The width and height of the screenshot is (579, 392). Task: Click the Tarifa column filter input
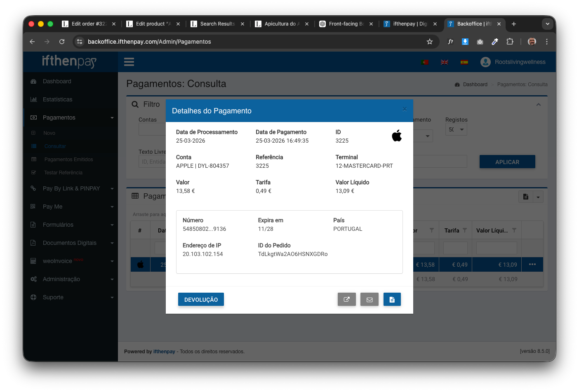point(455,248)
